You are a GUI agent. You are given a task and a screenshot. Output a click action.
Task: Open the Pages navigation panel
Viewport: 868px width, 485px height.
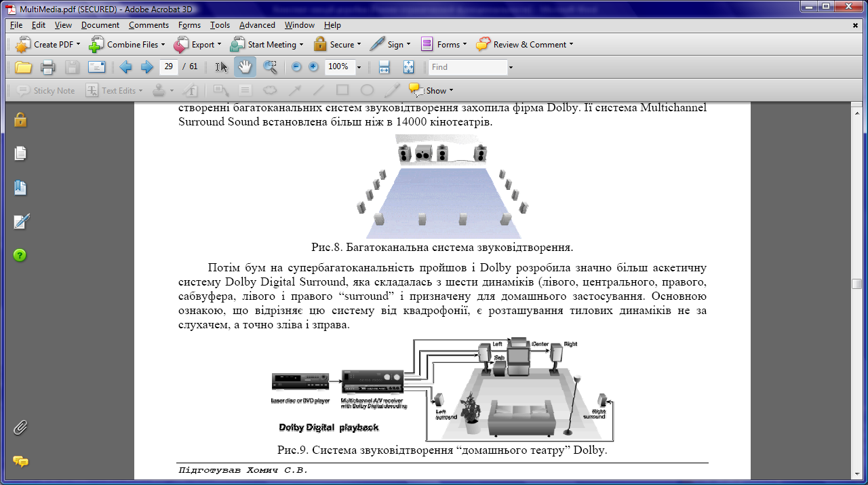click(20, 153)
